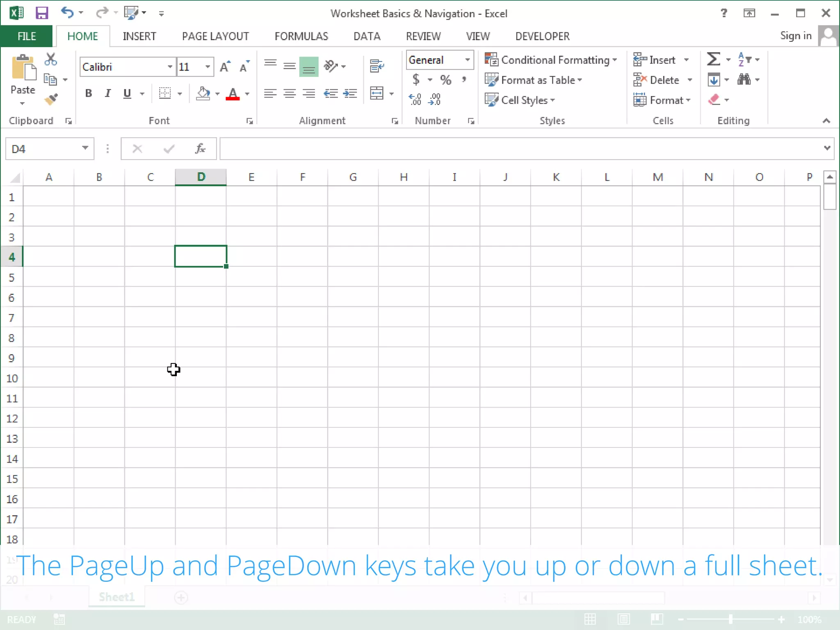Click the Orientation angled text icon
This screenshot has width=840, height=630.
pos(331,66)
